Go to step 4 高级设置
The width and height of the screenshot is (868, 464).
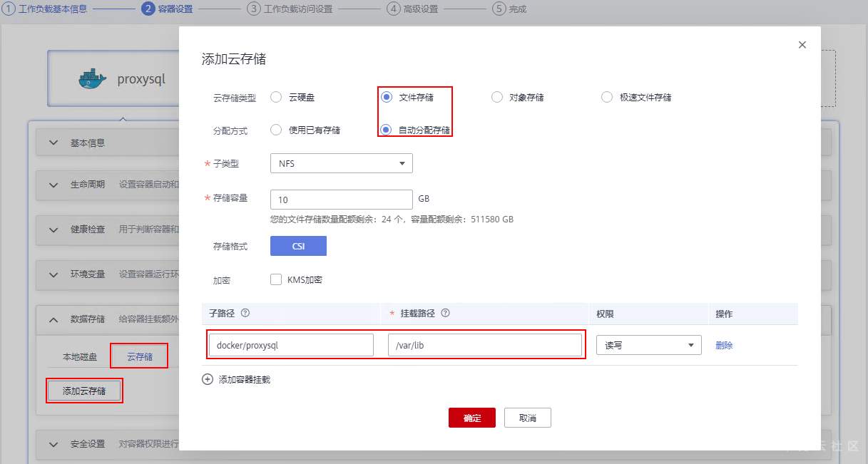point(412,9)
